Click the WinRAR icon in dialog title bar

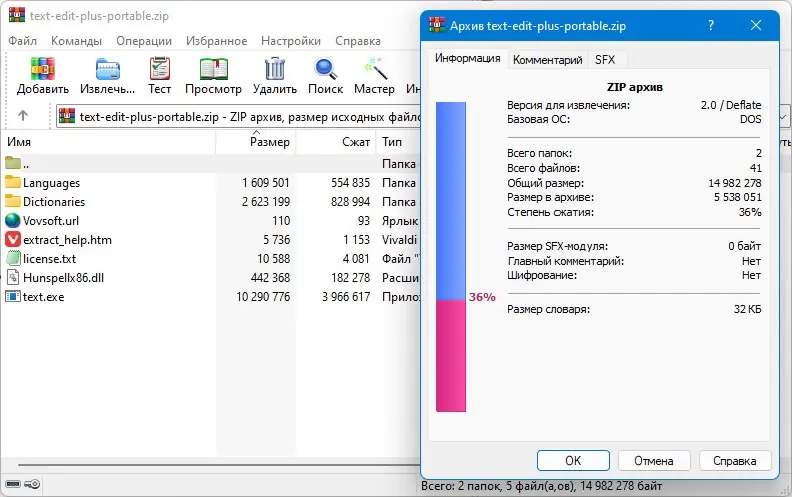coord(437,25)
